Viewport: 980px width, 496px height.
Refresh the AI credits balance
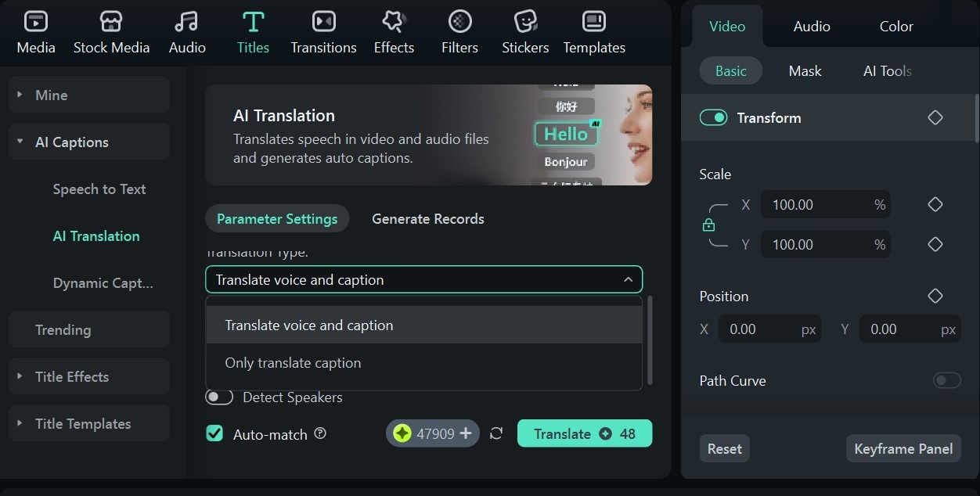(x=496, y=433)
